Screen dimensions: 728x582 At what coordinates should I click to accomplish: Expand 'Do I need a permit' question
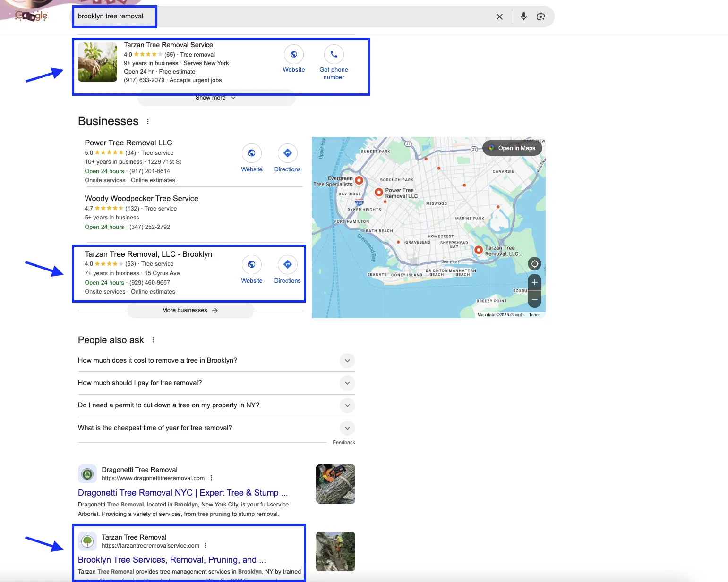[x=216, y=405]
